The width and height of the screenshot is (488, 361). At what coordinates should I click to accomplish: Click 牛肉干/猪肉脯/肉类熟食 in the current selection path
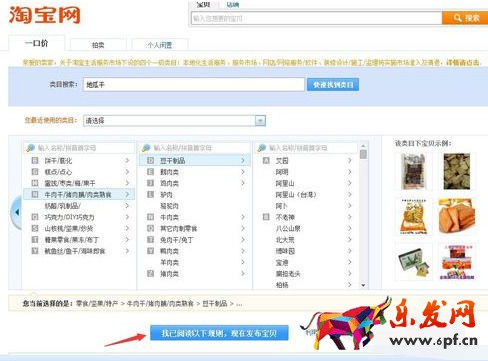coord(160,304)
